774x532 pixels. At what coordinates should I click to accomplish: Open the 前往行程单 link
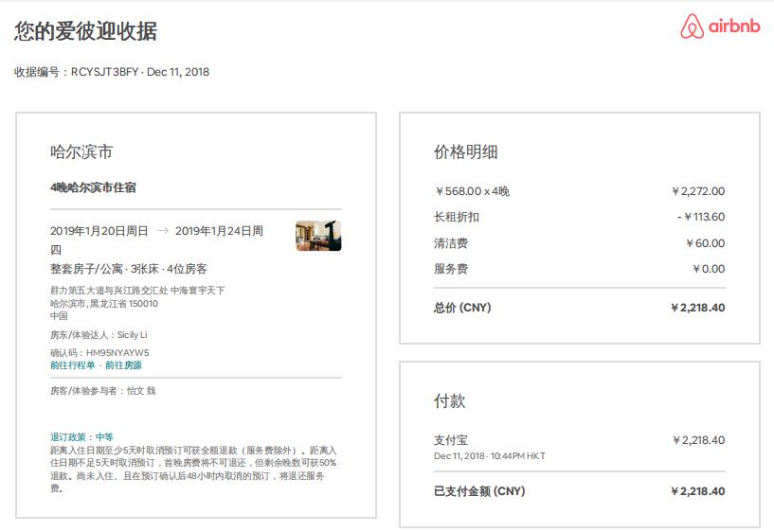point(73,365)
